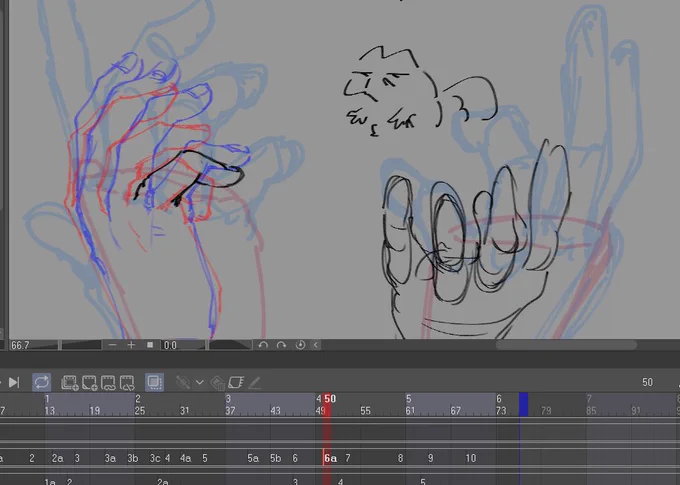
Task: Zoom out the canvas with minus button
Action: click(x=112, y=345)
